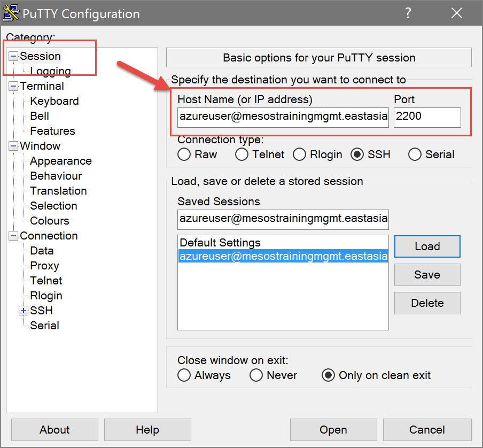This screenshot has width=483, height=448.
Task: Open the SSH connection
Action: click(333, 430)
